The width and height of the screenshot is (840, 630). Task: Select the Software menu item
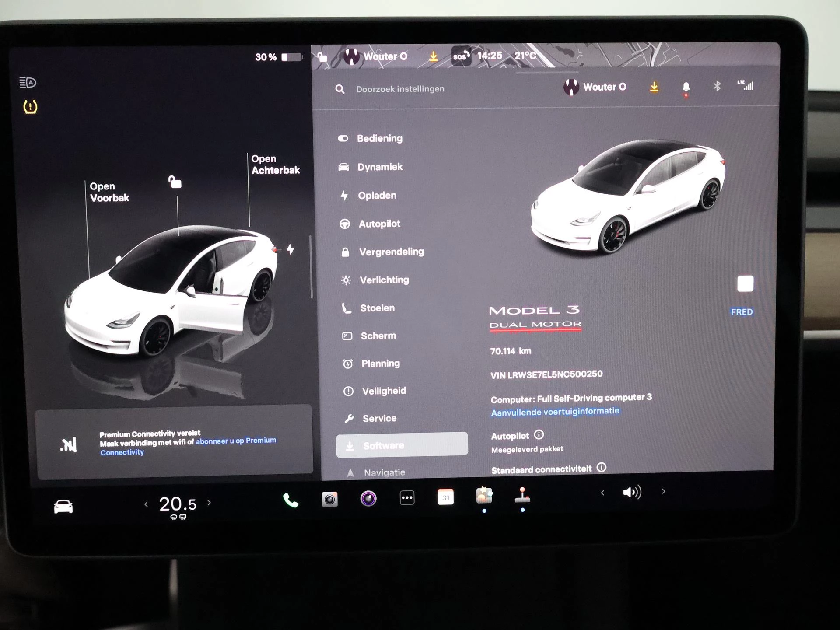click(402, 445)
